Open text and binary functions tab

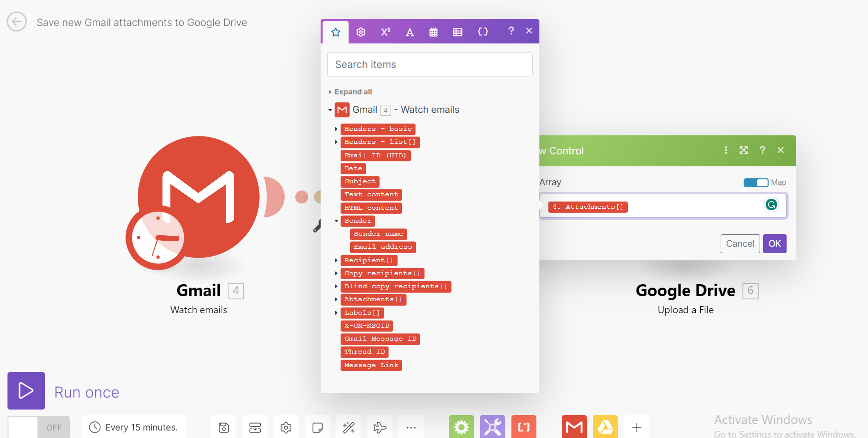point(410,32)
